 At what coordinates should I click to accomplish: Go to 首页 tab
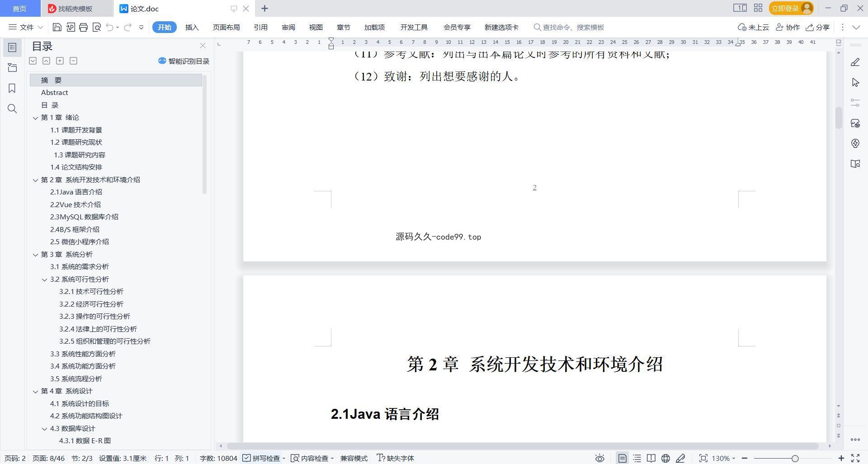click(19, 9)
